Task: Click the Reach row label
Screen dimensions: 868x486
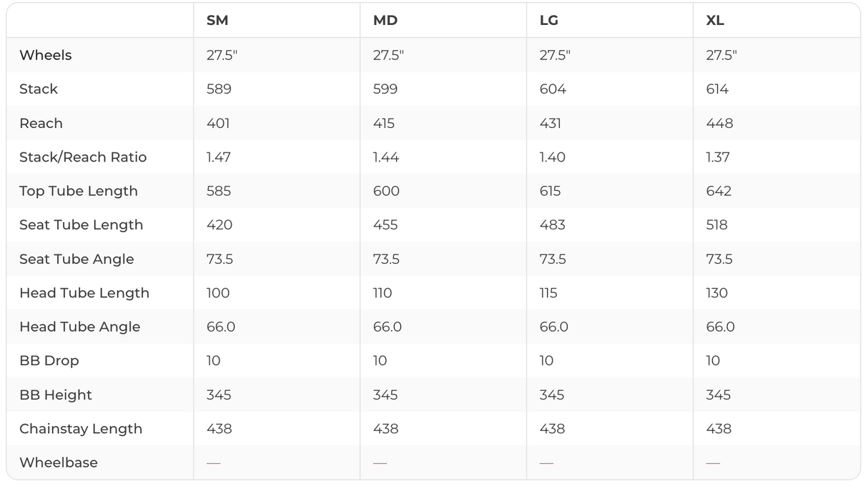Action: 41,123
